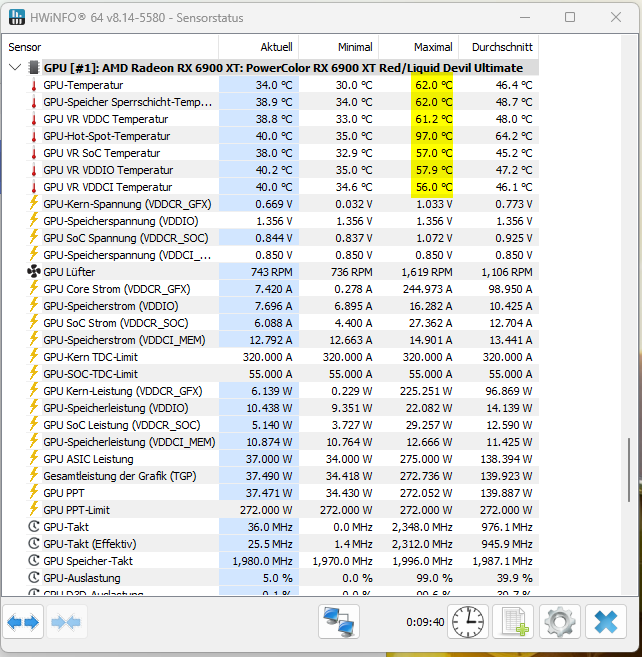This screenshot has width=642, height=657.
Task: Click the 1,619 RPM maximum fan value
Action: click(x=427, y=272)
